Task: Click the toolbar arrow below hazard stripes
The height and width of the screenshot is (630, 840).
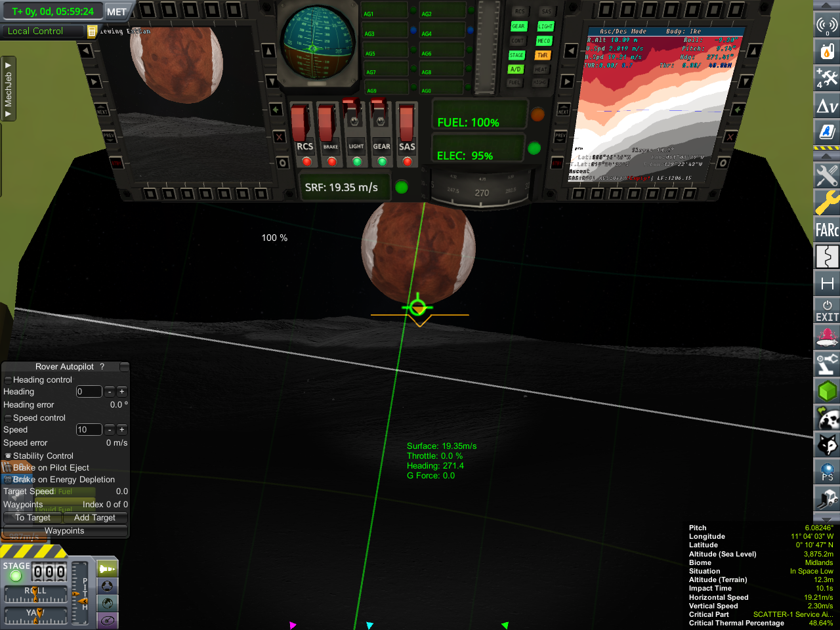Action: coord(827,156)
